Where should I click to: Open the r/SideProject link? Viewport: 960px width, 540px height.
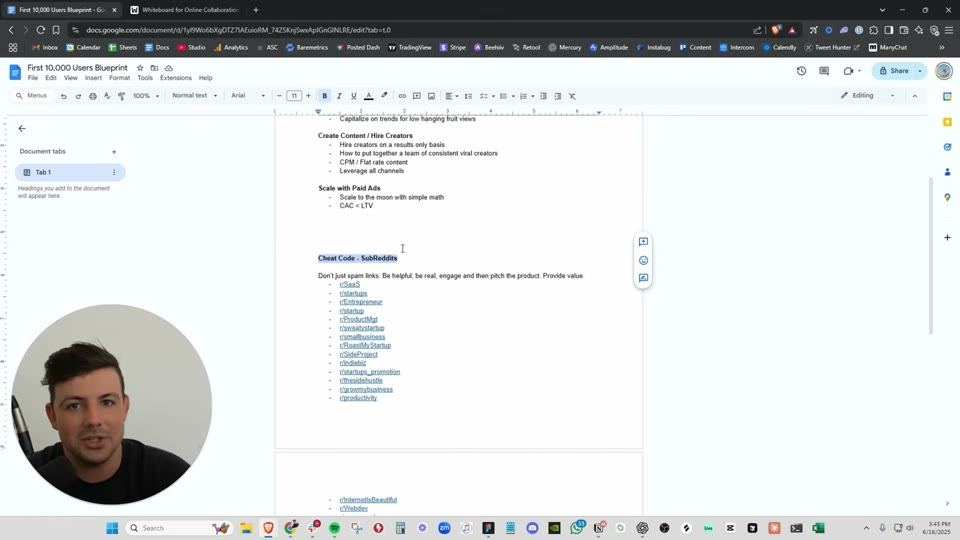coord(358,354)
